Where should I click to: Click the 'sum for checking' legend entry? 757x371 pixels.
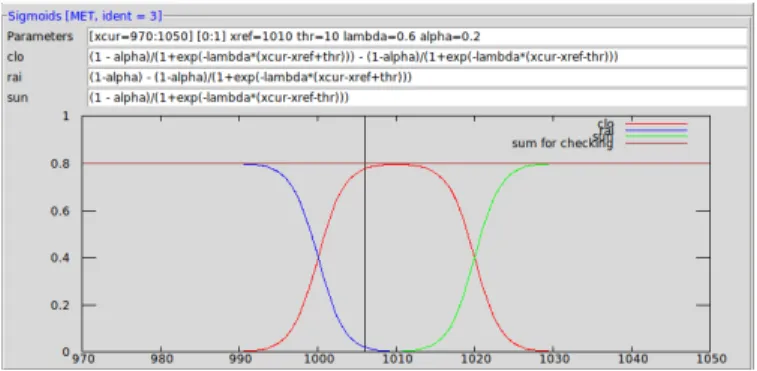[562, 143]
